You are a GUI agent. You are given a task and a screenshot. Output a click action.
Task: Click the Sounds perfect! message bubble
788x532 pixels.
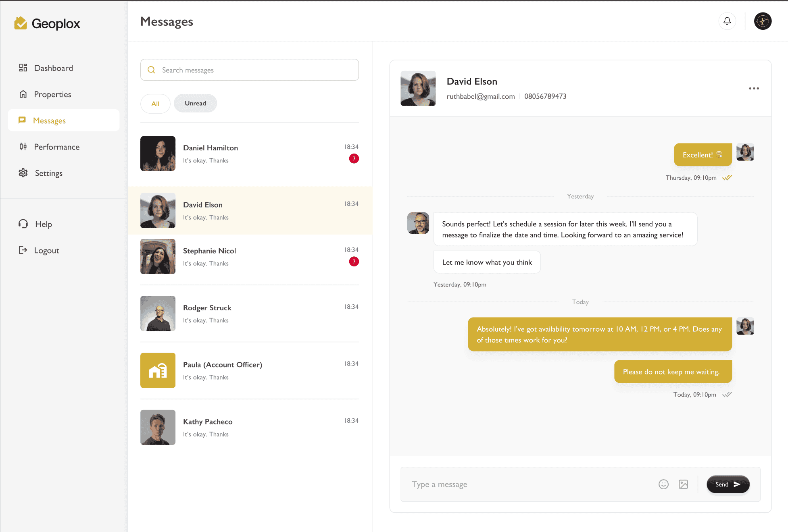tap(565, 229)
